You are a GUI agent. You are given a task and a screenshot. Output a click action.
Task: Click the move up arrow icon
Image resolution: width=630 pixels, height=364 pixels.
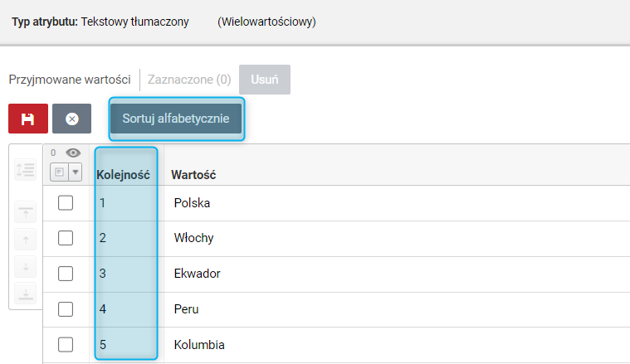25,240
